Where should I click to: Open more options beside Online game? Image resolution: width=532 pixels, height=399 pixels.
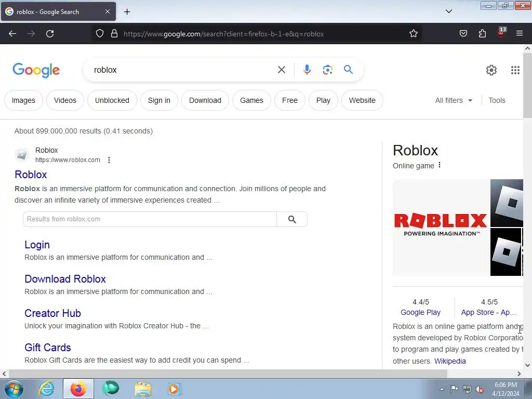[440, 165]
